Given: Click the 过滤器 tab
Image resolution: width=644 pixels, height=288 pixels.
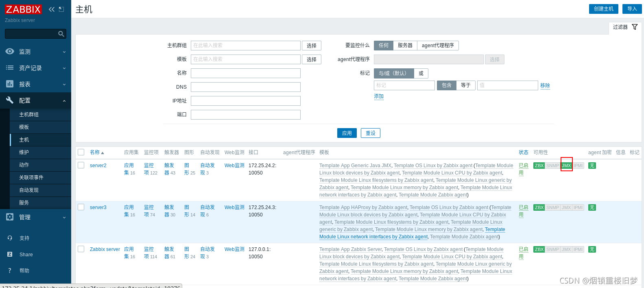Looking at the screenshot, I should pyautogui.click(x=625, y=27).
